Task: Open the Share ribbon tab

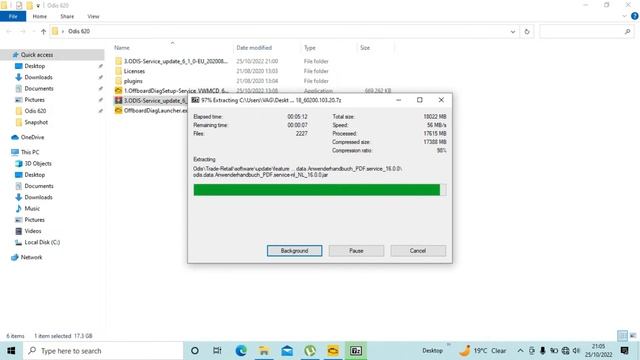Action: 67,16
